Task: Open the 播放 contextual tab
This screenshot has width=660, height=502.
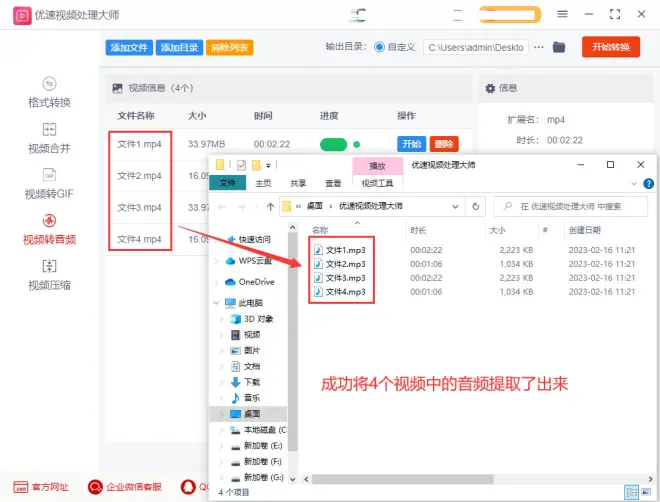Action: point(378,166)
